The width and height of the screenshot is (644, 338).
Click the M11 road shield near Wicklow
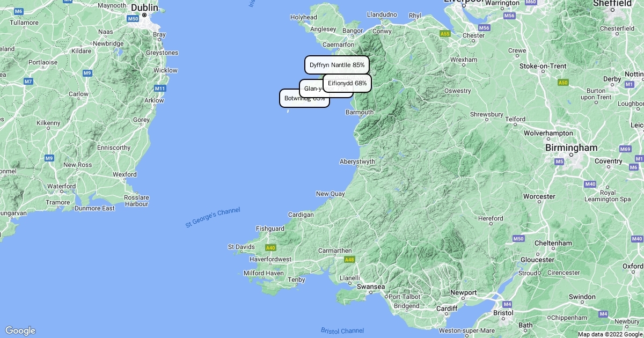coord(160,89)
